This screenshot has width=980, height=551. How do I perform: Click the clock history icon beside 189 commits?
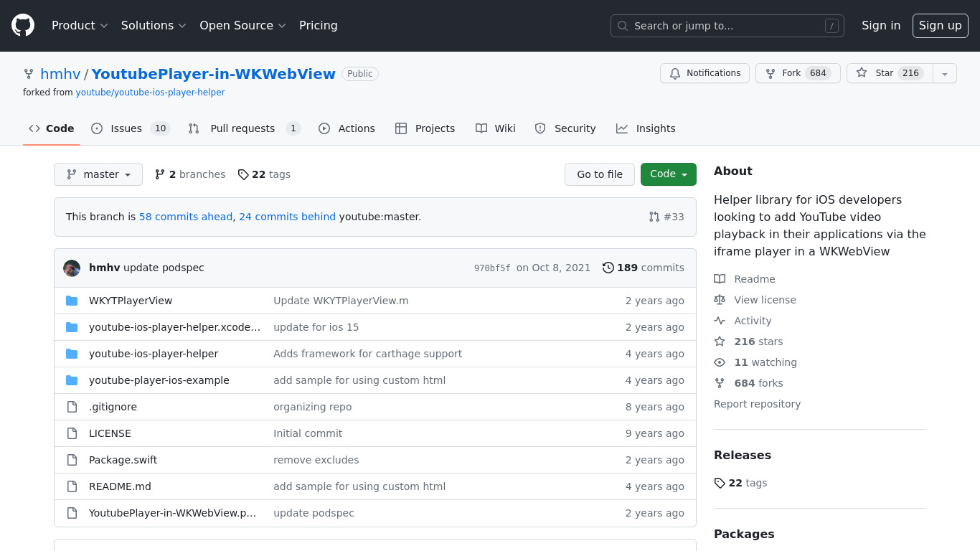(608, 268)
